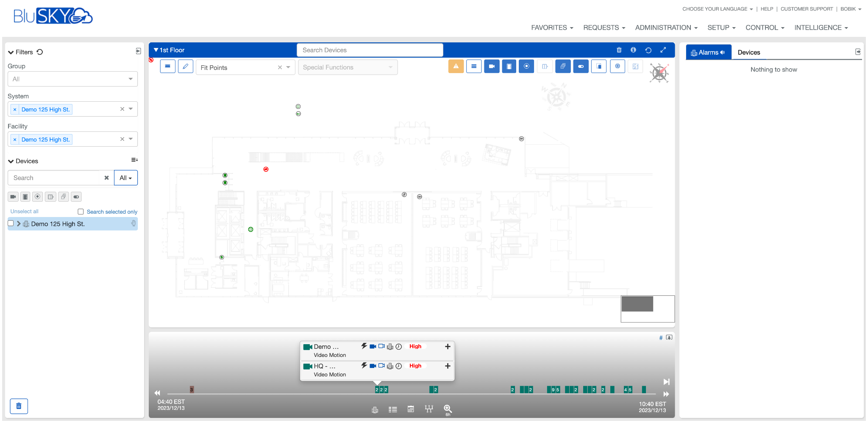Select the camera layer icon on the map toolbar
The width and height of the screenshot is (868, 423).
pos(492,66)
